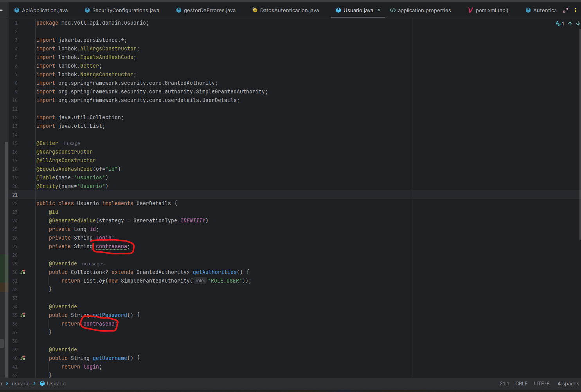Click the implements gutter icon beside getPassword
This screenshot has height=392, width=581.
[x=23, y=315]
